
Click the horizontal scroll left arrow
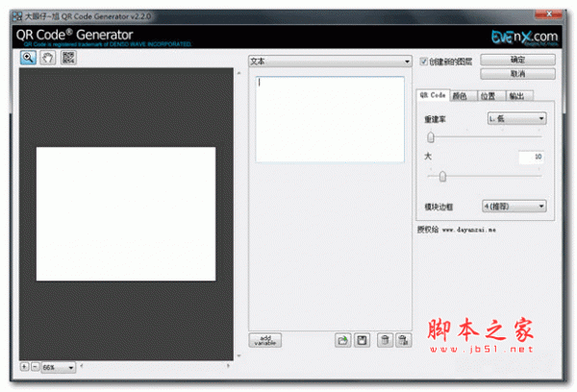tap(82, 365)
